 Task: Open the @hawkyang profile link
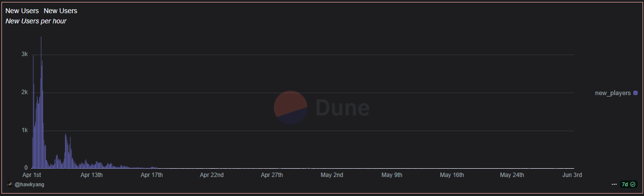click(29, 185)
